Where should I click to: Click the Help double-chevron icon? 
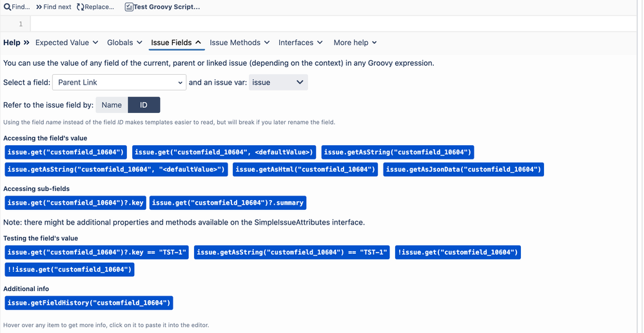[x=26, y=43]
